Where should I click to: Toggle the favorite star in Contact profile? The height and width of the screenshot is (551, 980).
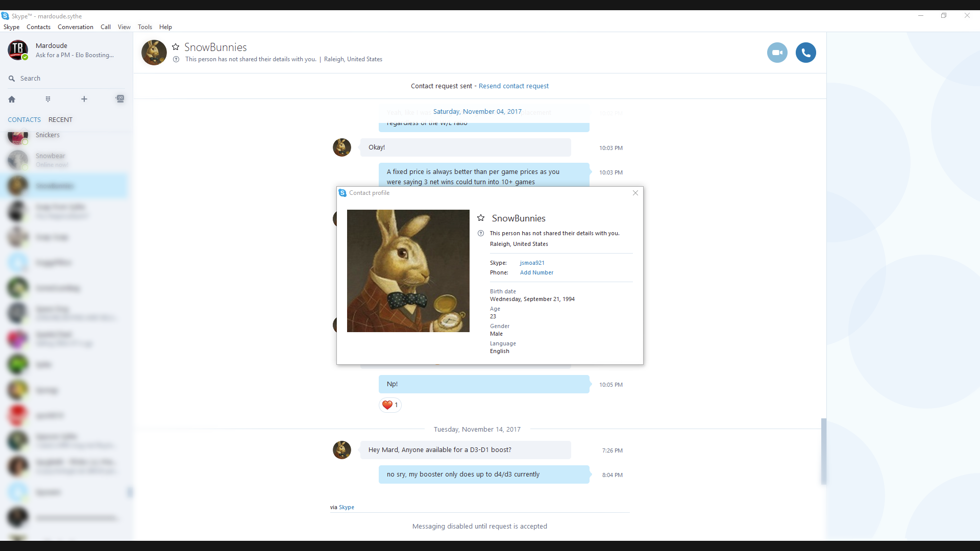coord(481,218)
